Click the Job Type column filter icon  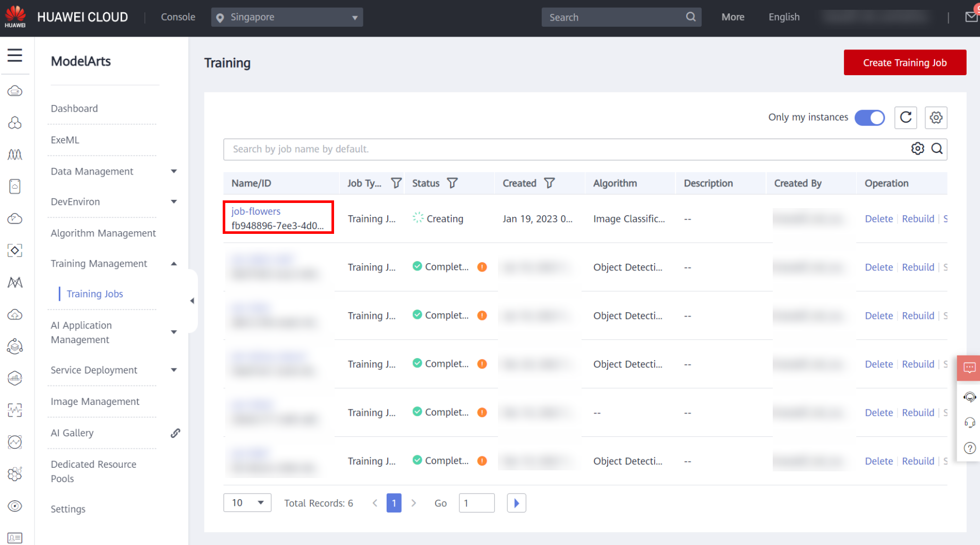click(x=396, y=183)
